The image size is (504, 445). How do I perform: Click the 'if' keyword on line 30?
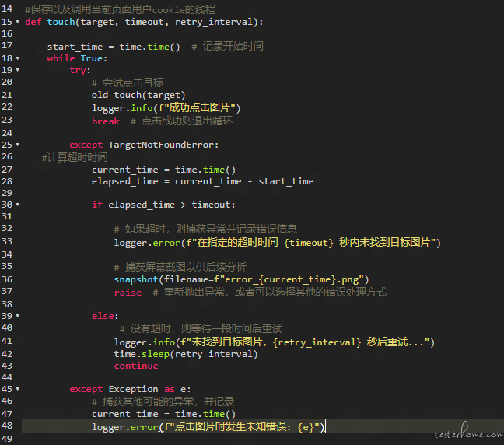coord(97,205)
